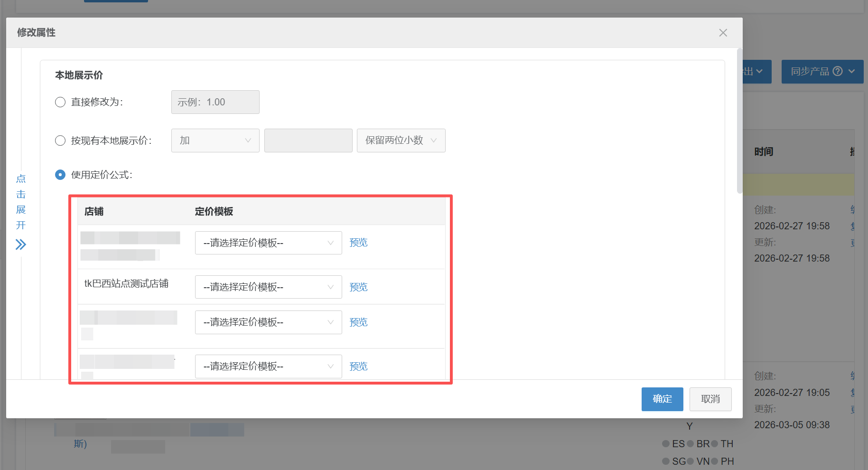Select the 按现有本地展示价 radio option
The height and width of the screenshot is (470, 868).
(x=60, y=141)
